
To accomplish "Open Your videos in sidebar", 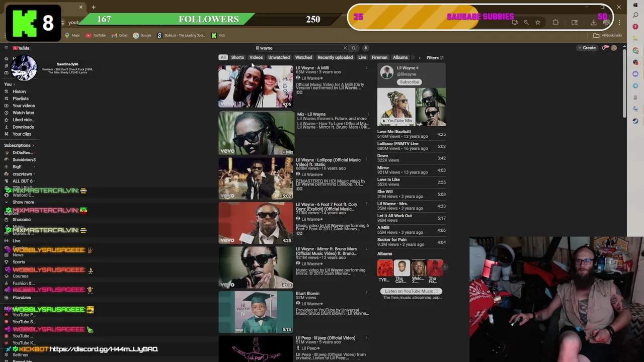I will [x=23, y=106].
